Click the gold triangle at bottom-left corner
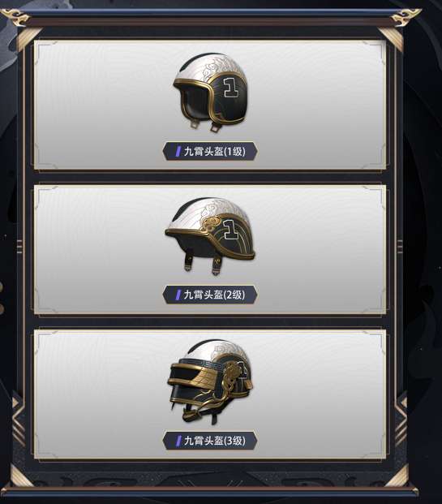Screen dimensions: 442x504 pos(22,476)
